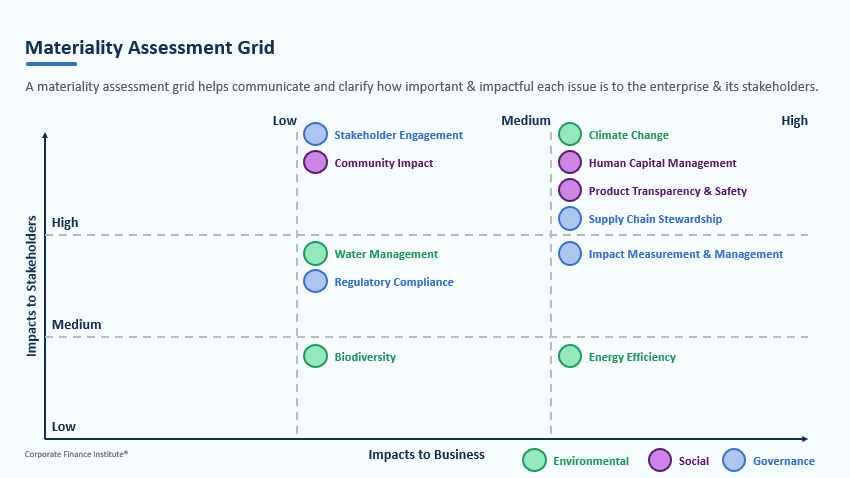Click the Biodiversity circle marker
The image size is (850, 478).
pos(315,356)
